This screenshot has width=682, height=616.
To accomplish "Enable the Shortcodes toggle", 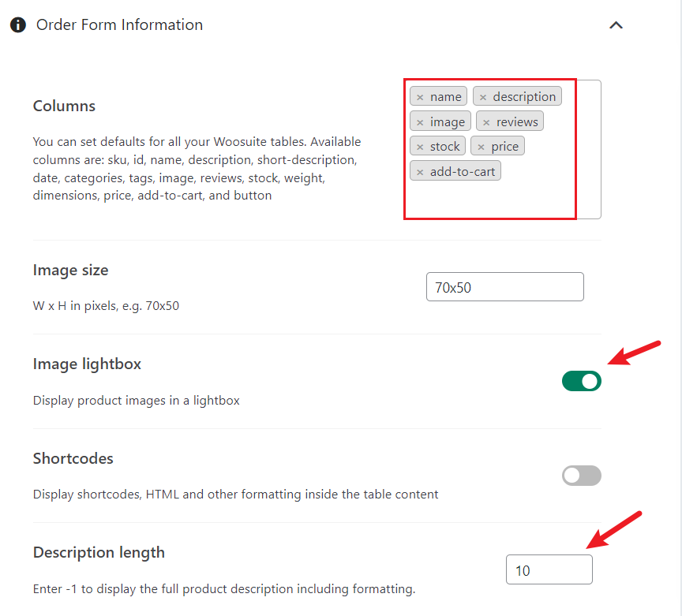I will pyautogui.click(x=582, y=476).
